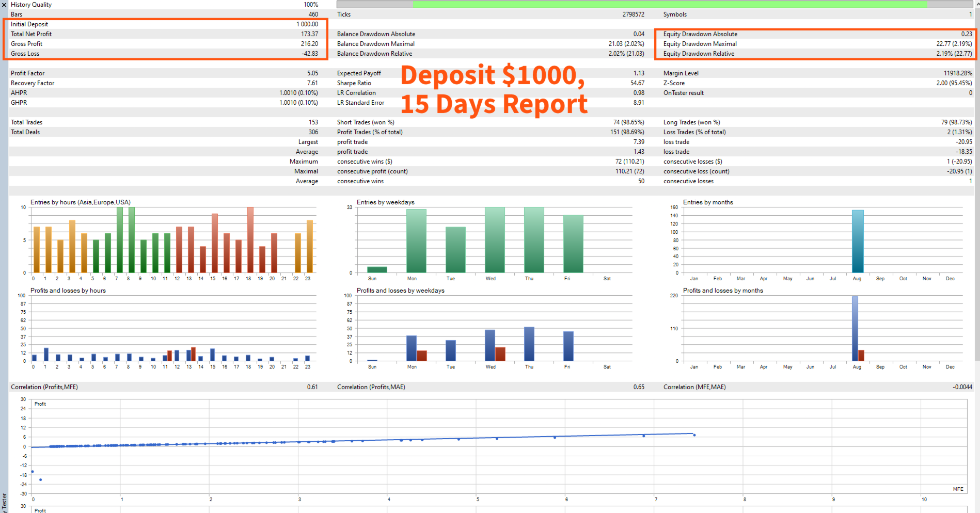Select the Total Net Profit row
The height and width of the screenshot is (513, 980).
click(x=164, y=34)
